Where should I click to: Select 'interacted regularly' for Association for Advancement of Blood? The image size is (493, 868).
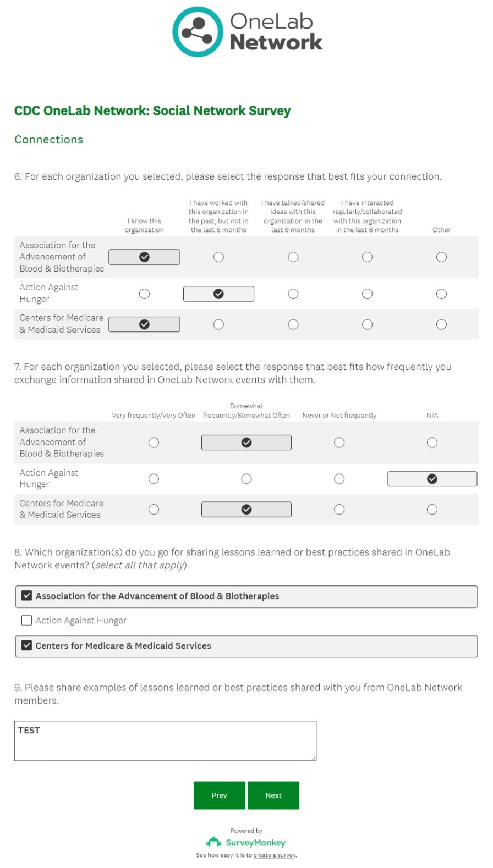367,257
